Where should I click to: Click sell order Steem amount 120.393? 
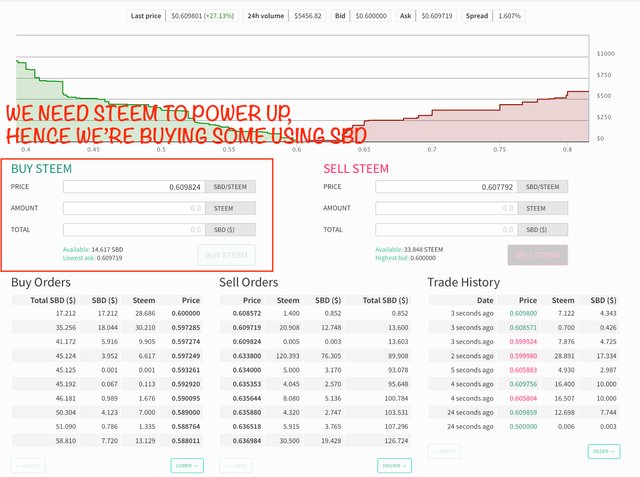[x=288, y=356]
